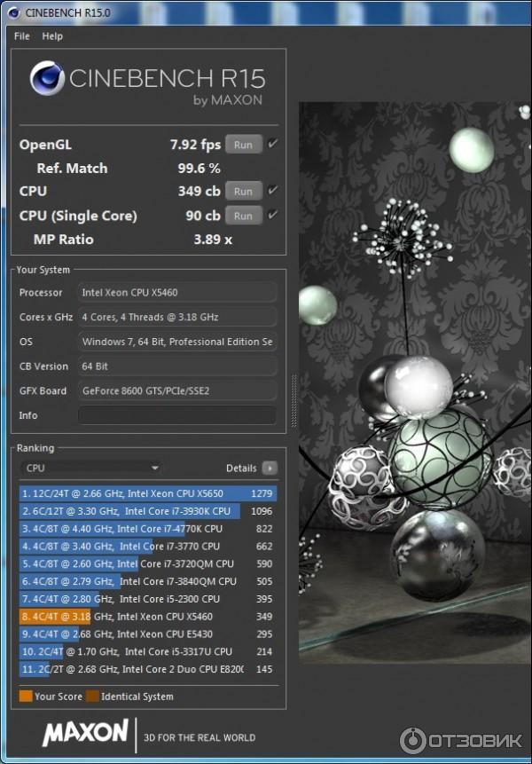Open the File menu

click(x=22, y=36)
